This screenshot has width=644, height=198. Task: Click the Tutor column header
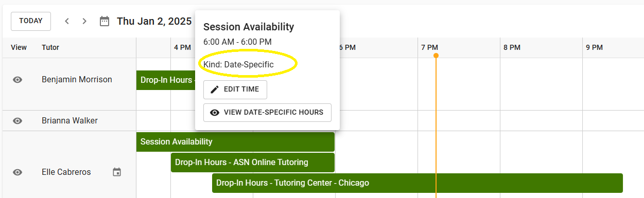[x=50, y=47]
